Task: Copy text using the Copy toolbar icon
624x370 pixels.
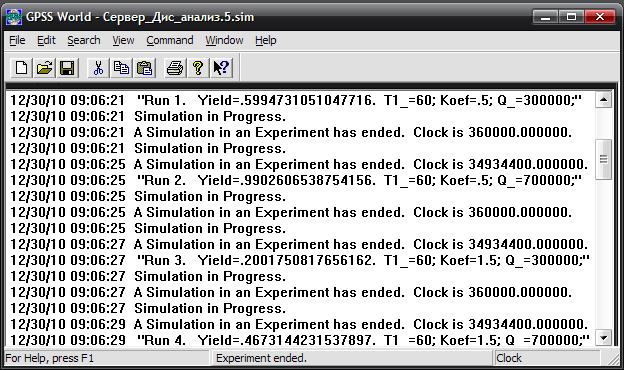Action: pyautogui.click(x=121, y=68)
